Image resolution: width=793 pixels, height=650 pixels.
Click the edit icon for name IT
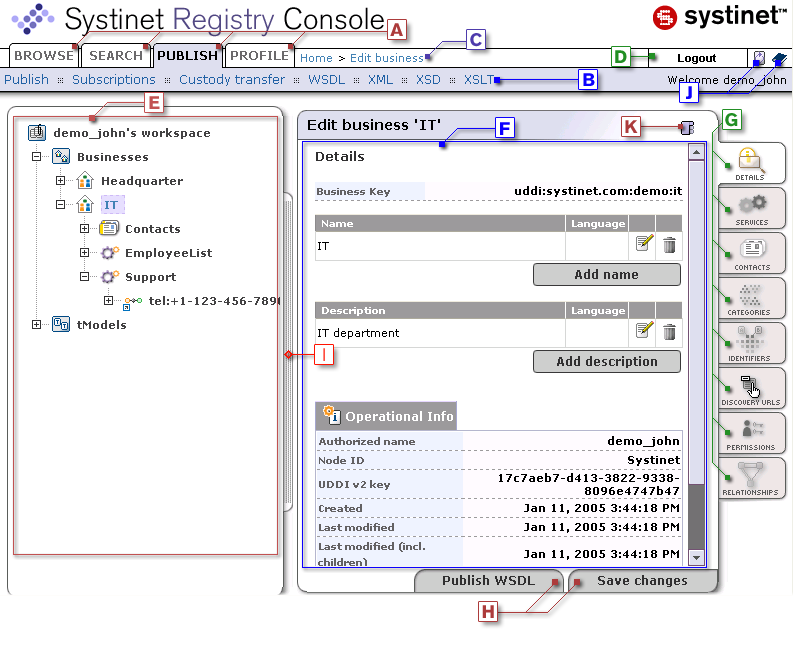coord(644,243)
